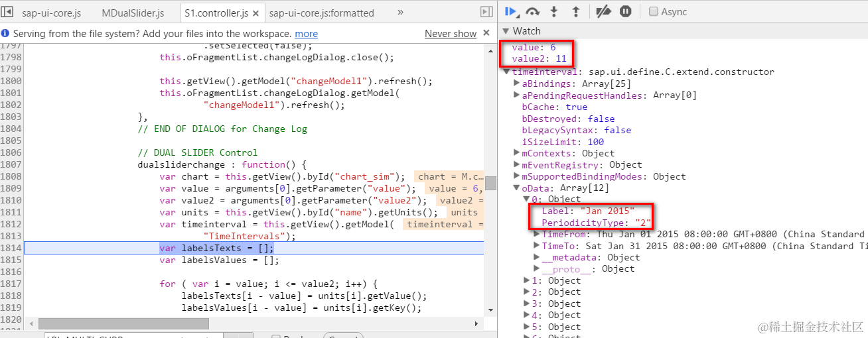Collapse oData item 0 Object
The image size is (868, 338).
[527, 199]
